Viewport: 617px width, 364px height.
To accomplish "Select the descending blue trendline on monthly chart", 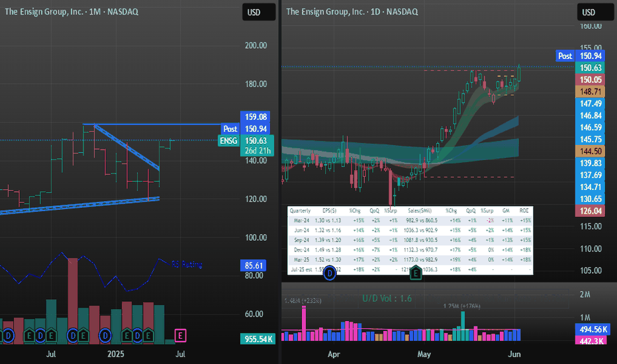I will pyautogui.click(x=126, y=147).
